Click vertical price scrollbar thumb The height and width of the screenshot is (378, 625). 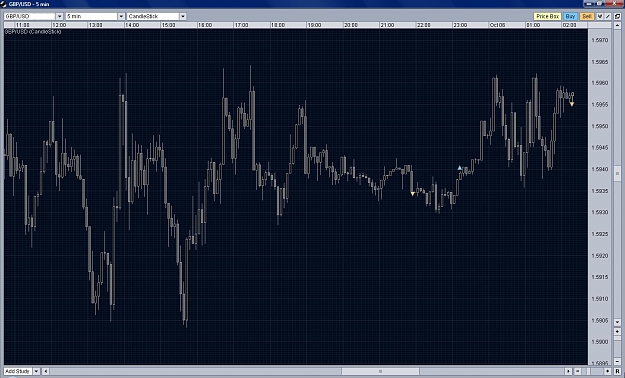point(617,173)
